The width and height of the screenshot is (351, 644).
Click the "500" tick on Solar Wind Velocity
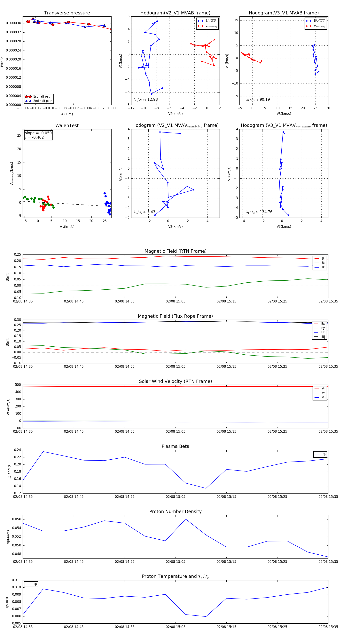18,385
